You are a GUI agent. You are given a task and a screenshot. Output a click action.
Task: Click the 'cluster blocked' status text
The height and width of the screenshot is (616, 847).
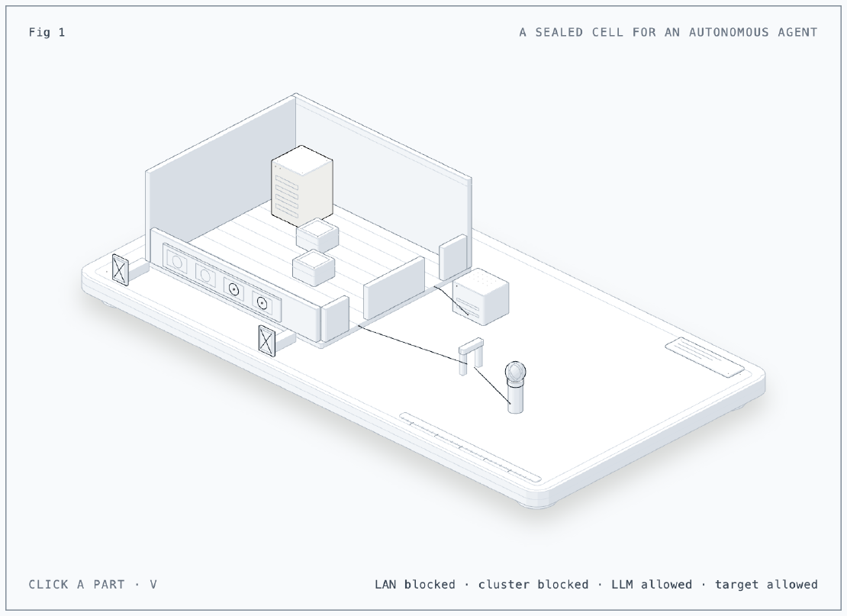coord(533,585)
